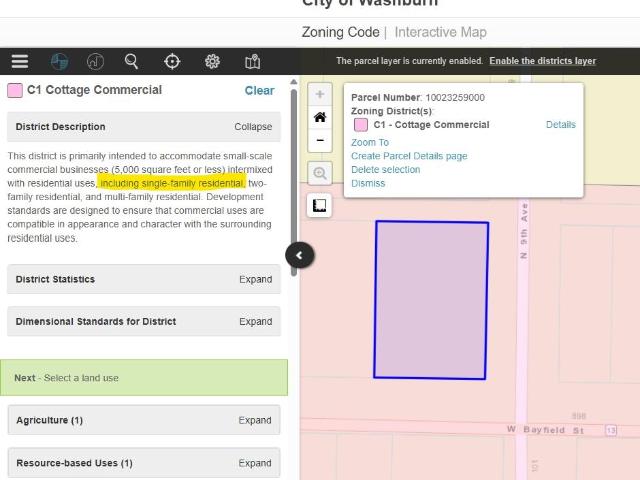This screenshot has height=480, width=640.
Task: Collapse the side panel arrow button
Action: click(x=300, y=255)
